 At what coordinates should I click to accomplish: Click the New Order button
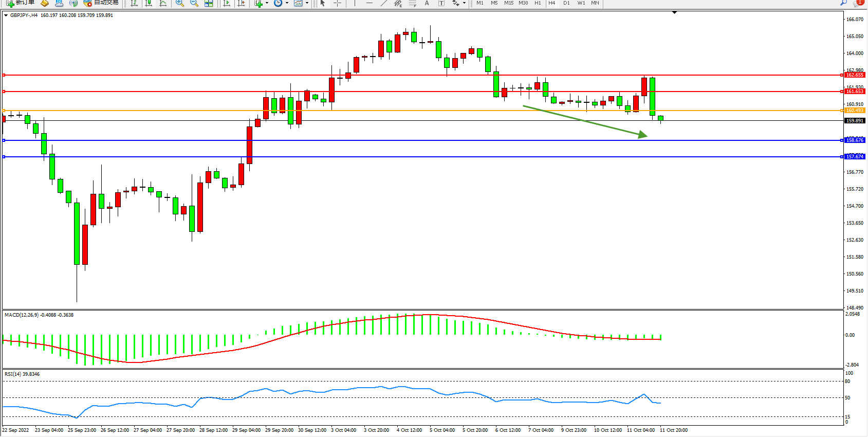click(x=21, y=3)
